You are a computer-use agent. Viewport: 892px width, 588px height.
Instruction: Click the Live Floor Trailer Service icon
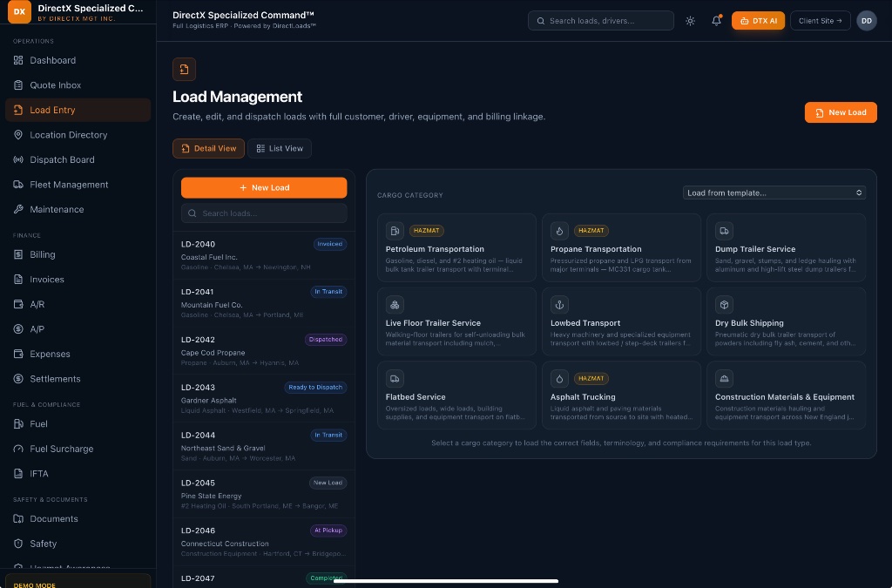click(395, 305)
